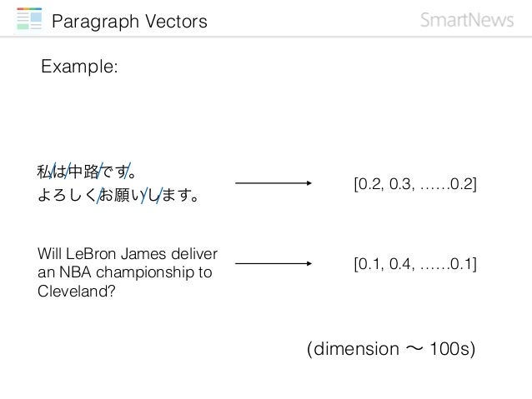Click the vector [0.2, 0.3, ……0.2]
The height and width of the screenshot is (399, 532).
click(x=415, y=184)
